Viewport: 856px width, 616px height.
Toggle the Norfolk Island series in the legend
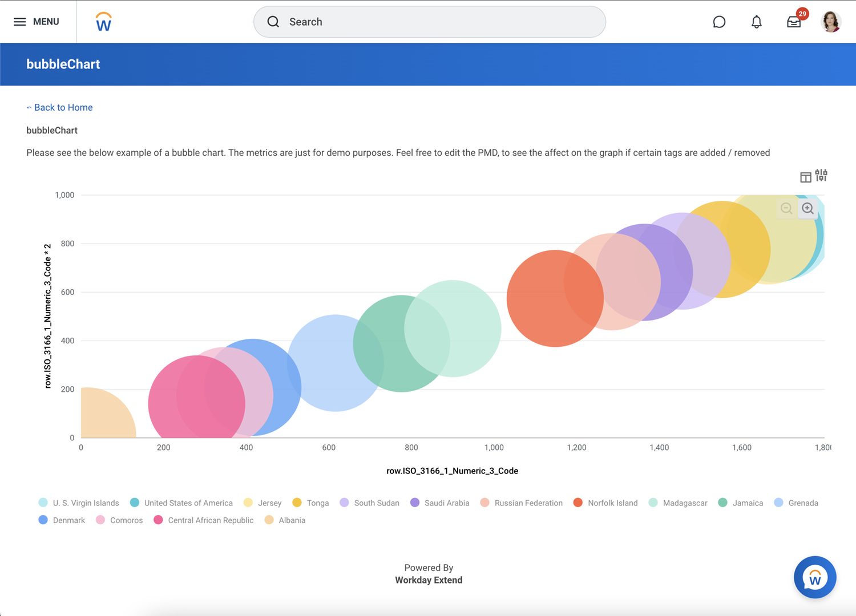point(605,502)
